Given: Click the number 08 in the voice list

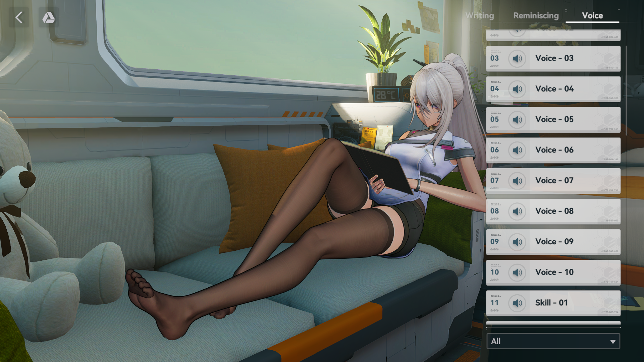Looking at the screenshot, I should pos(494,211).
